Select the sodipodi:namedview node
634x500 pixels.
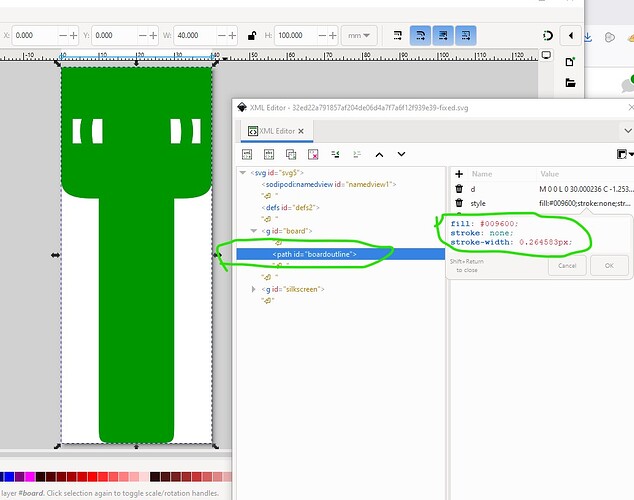coord(329,184)
